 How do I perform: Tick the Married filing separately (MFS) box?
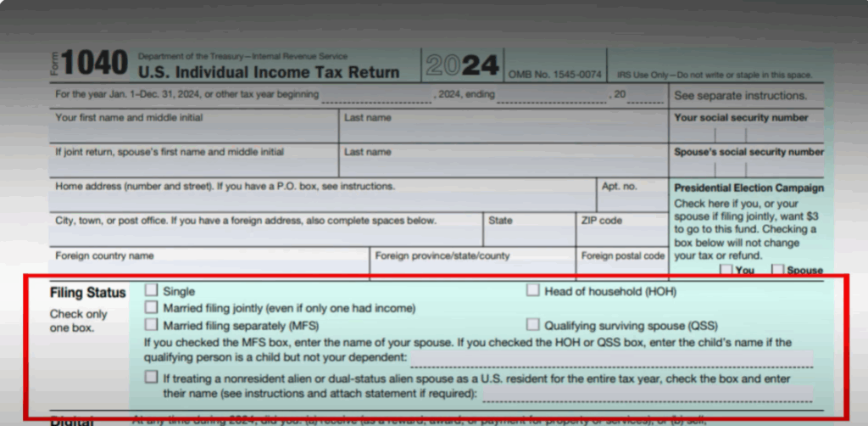(x=151, y=324)
